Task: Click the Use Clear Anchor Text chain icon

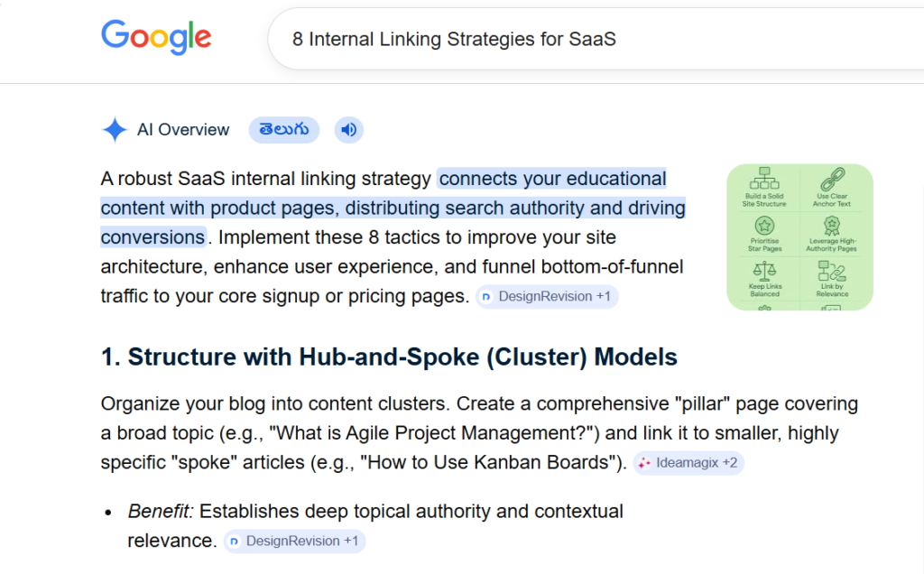Action: 832,179
